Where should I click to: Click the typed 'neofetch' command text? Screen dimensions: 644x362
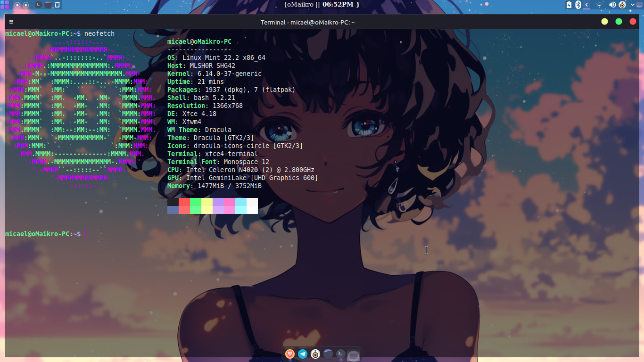click(x=99, y=34)
